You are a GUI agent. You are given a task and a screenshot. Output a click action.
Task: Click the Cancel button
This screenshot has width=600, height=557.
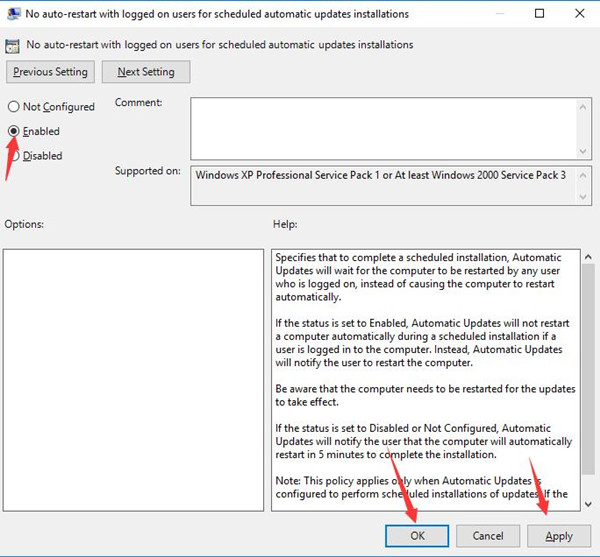click(x=488, y=536)
